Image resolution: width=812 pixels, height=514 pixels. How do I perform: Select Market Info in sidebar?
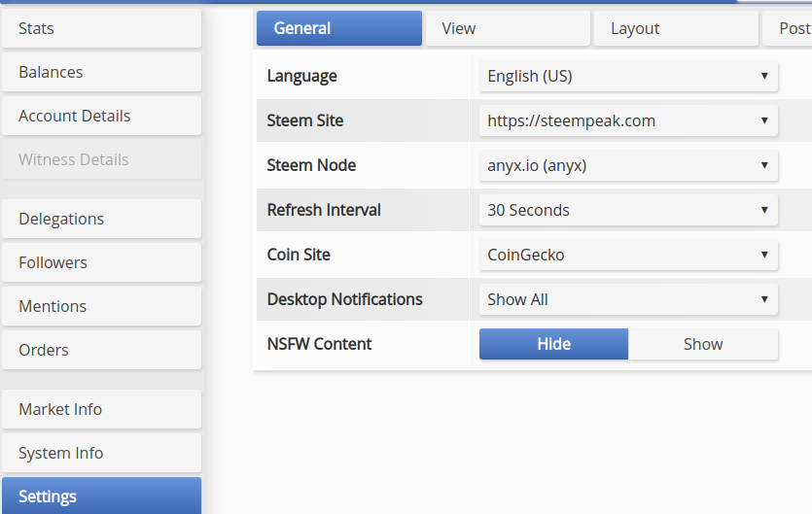(x=101, y=409)
